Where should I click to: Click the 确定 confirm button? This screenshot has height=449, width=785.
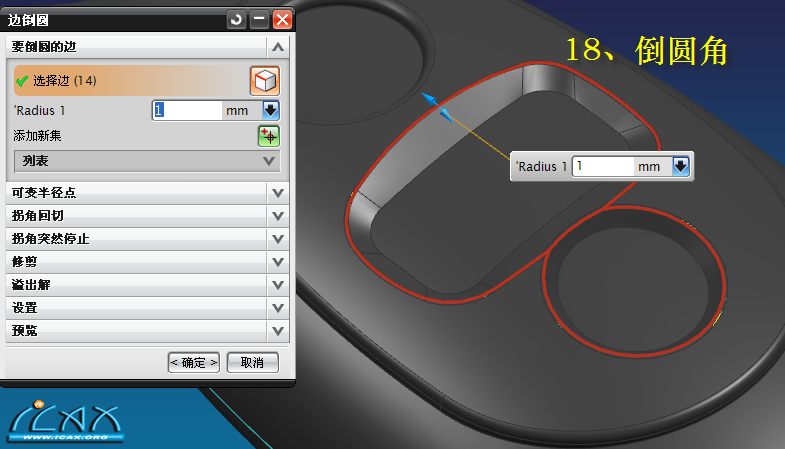tap(194, 362)
